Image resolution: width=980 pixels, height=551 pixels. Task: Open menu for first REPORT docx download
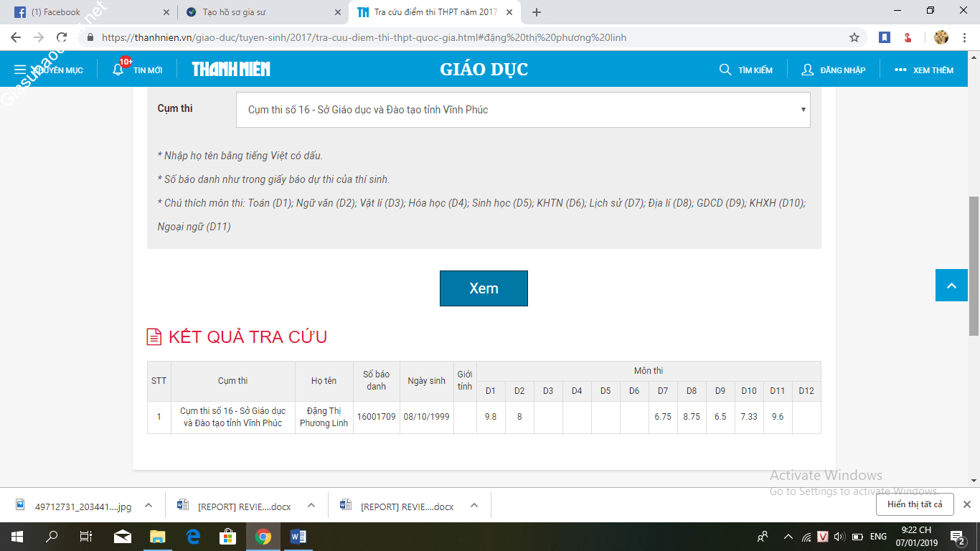point(311,506)
